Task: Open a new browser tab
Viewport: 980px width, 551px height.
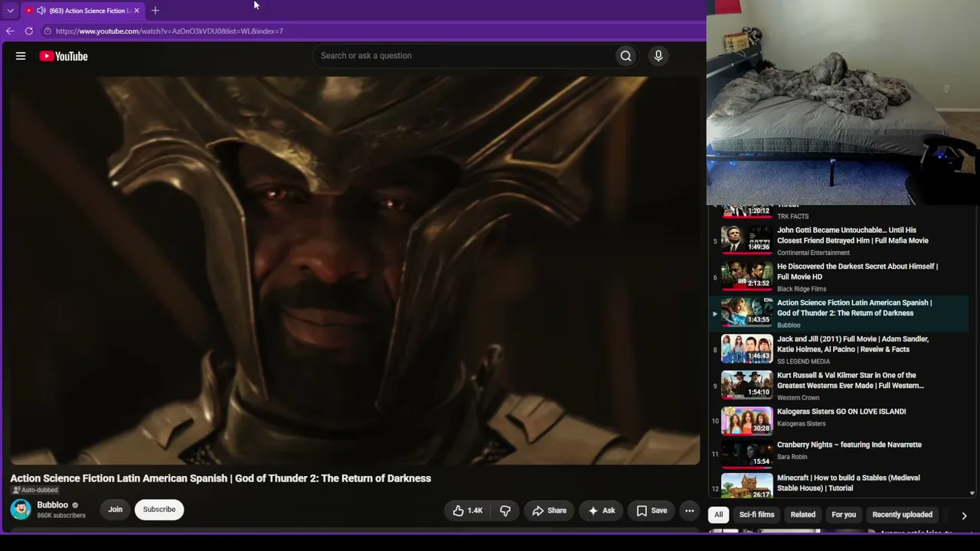Action: coord(155,11)
